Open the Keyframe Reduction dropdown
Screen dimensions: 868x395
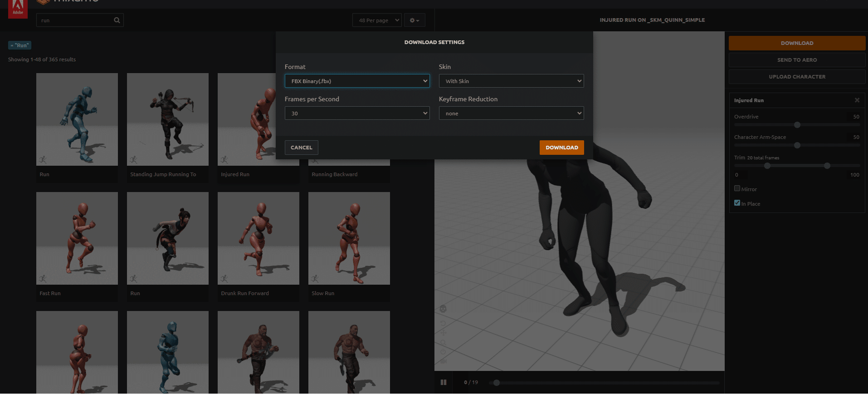(511, 113)
